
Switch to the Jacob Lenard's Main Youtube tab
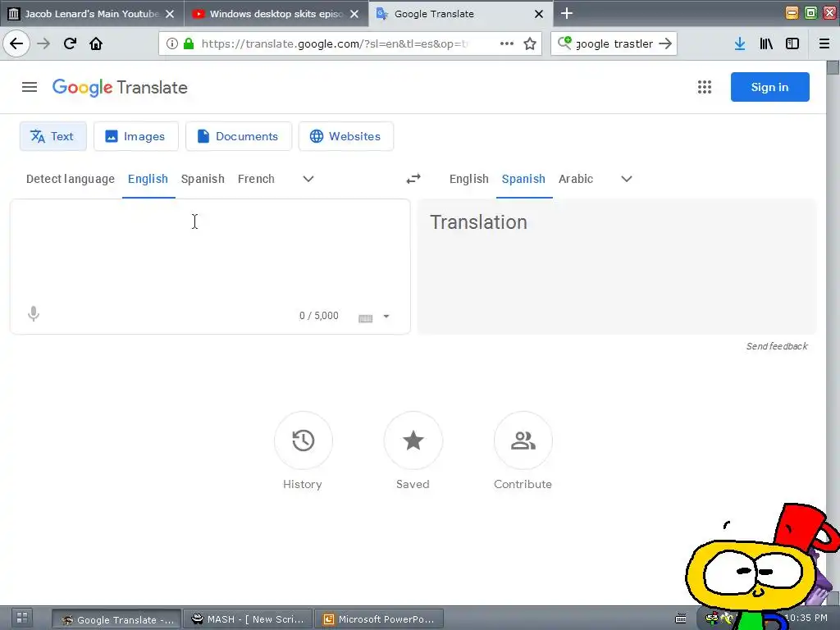[x=91, y=13]
